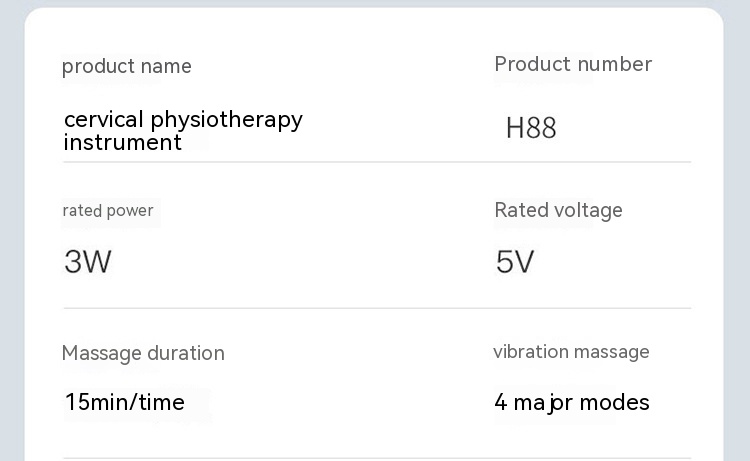
Task: Select the H88 product number value
Action: 531,128
